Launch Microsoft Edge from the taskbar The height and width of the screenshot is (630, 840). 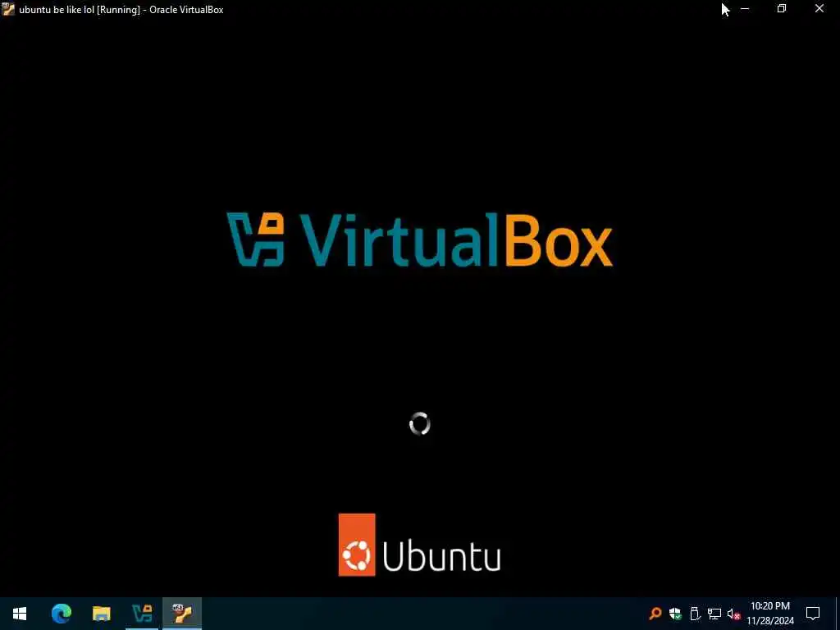61,614
